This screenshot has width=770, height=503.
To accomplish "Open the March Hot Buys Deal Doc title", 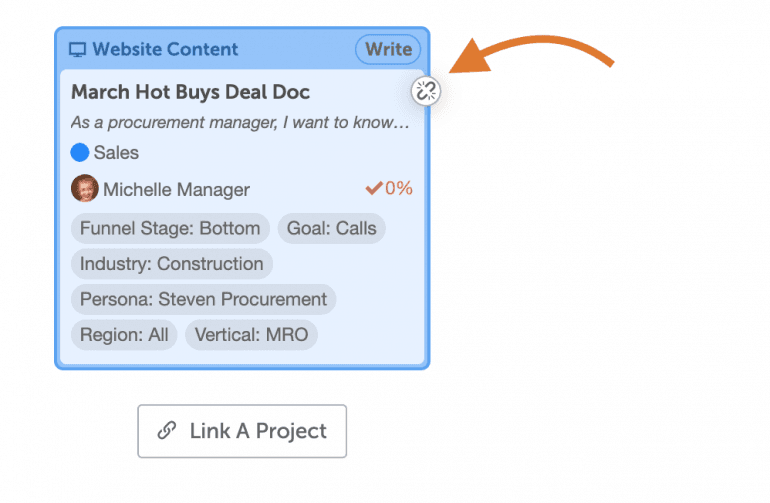I will coord(191,92).
